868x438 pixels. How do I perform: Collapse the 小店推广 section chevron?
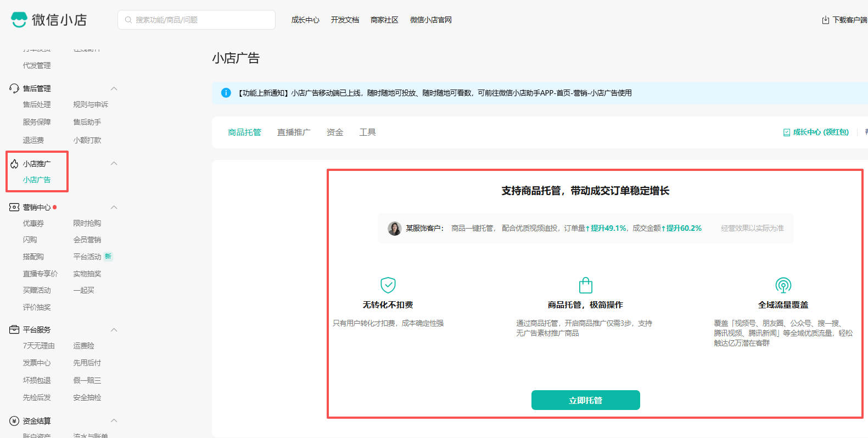(114, 163)
